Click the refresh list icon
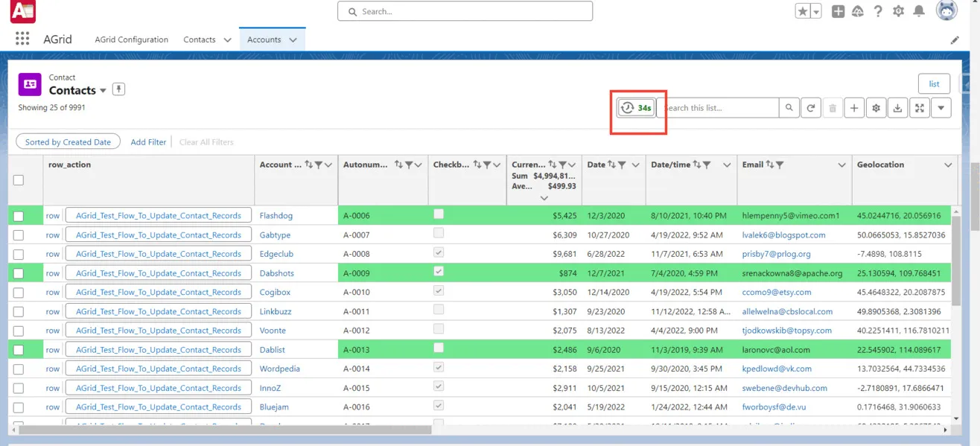The width and height of the screenshot is (980, 446). [811, 107]
